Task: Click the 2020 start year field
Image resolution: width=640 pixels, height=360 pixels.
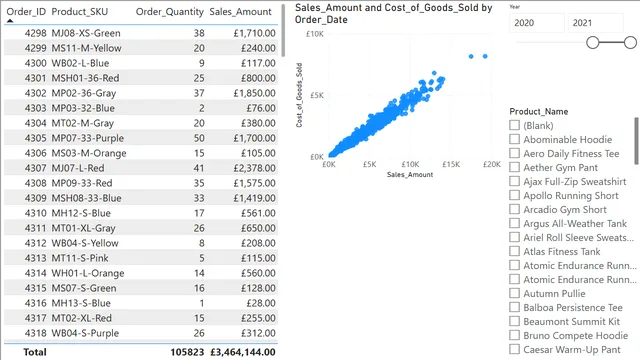Action: coord(537,23)
